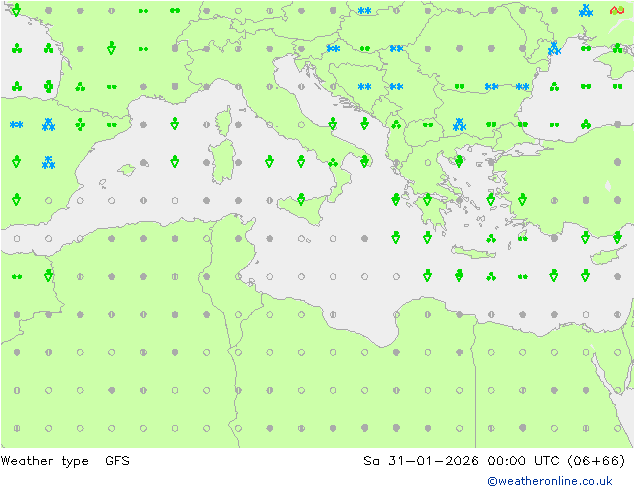Click the 'Weather type' caption text

44,461
